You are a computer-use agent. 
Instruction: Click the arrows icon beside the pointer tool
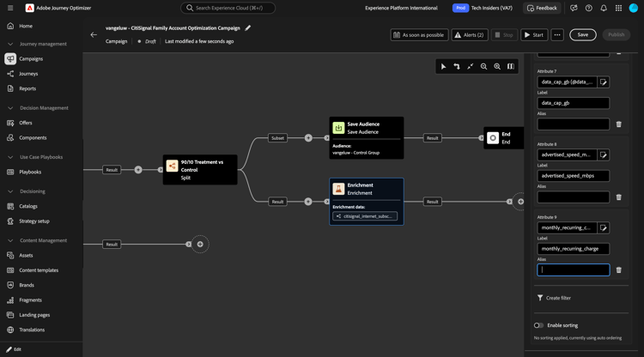457,66
